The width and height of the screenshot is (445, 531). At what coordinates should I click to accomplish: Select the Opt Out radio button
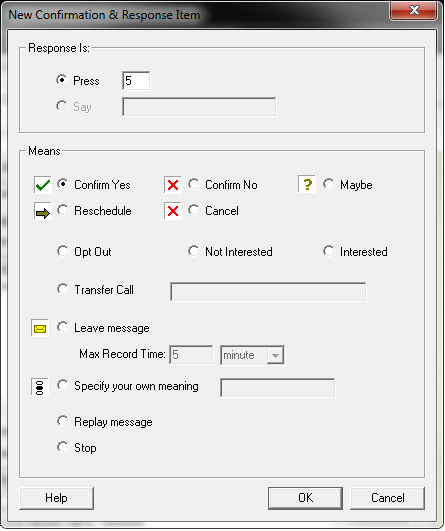pyautogui.click(x=63, y=252)
